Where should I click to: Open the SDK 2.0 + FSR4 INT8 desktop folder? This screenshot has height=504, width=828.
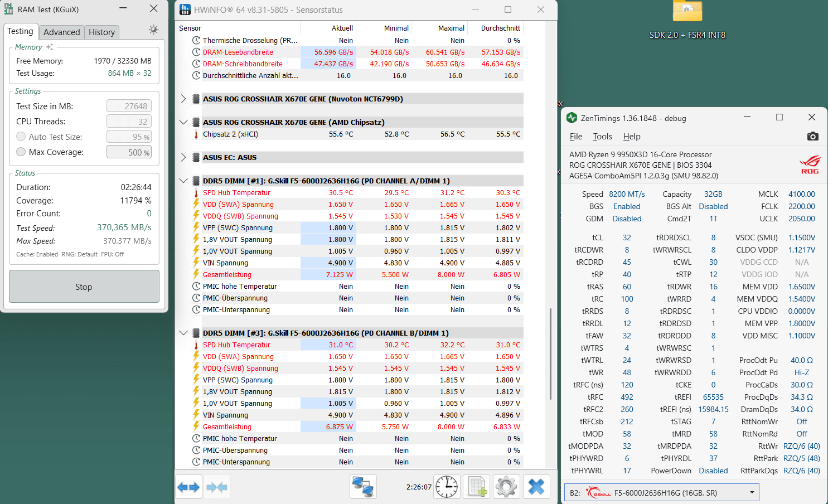click(x=687, y=21)
